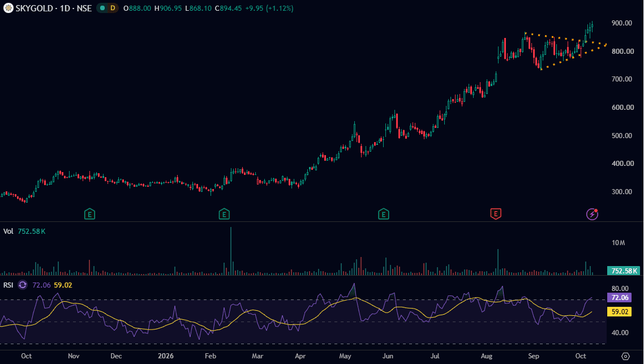Select the orange dotted triangle pattern drawing
The width and height of the screenshot is (644, 364).
pyautogui.click(x=566, y=51)
